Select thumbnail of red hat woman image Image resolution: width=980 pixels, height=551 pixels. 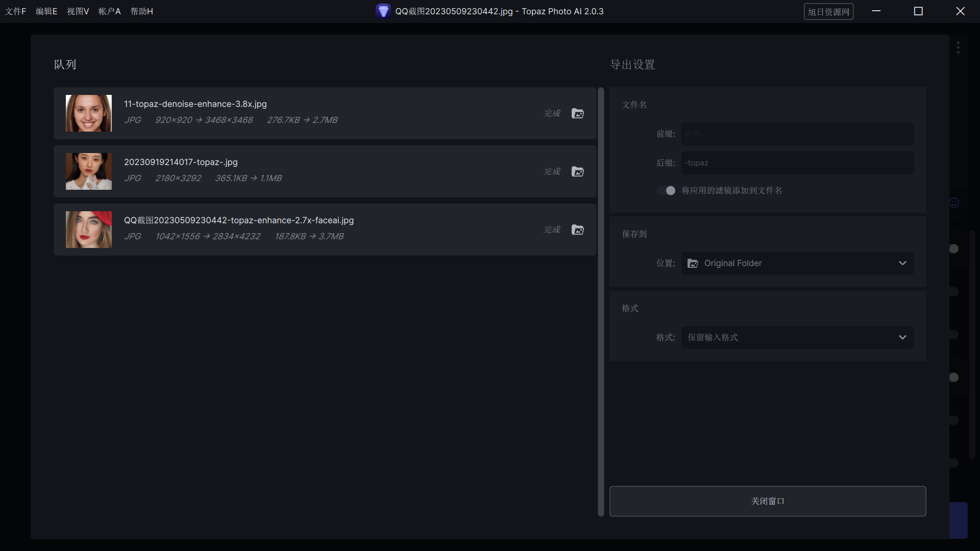[x=89, y=230]
